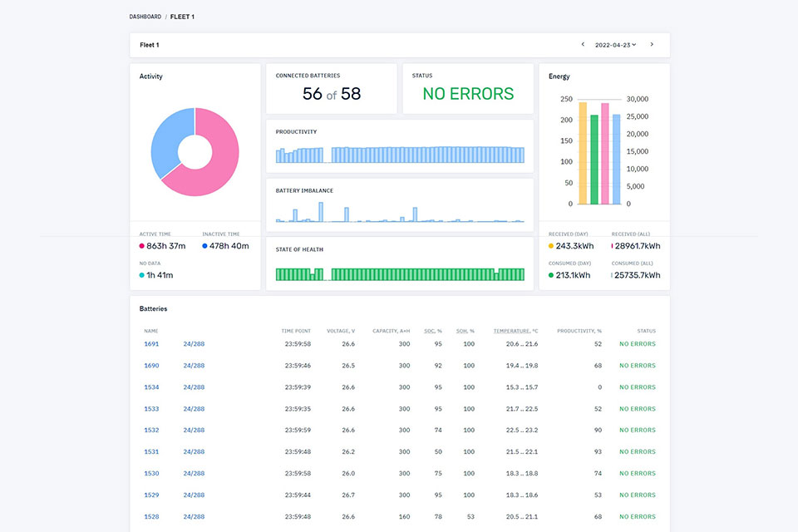Open the DASHBOARD breadcrumb link
This screenshot has height=532, width=798.
145,17
